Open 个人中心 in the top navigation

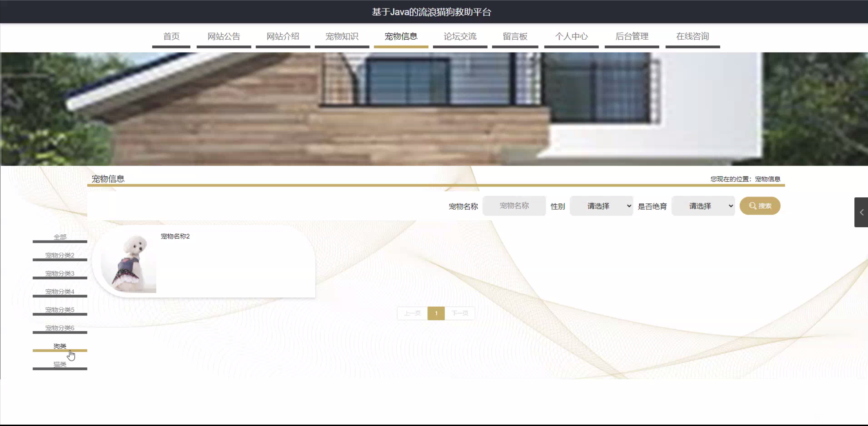pyautogui.click(x=571, y=36)
